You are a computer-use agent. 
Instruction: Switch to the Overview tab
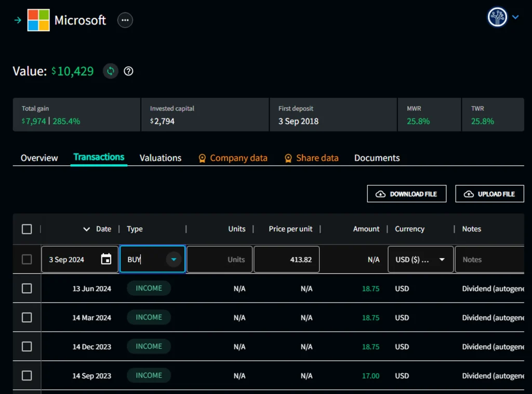pyautogui.click(x=38, y=158)
